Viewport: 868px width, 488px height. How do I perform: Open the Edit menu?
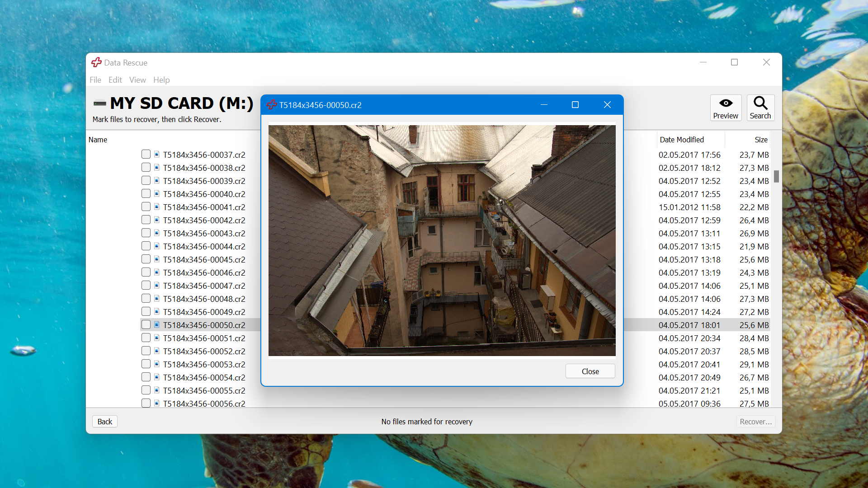(x=115, y=80)
